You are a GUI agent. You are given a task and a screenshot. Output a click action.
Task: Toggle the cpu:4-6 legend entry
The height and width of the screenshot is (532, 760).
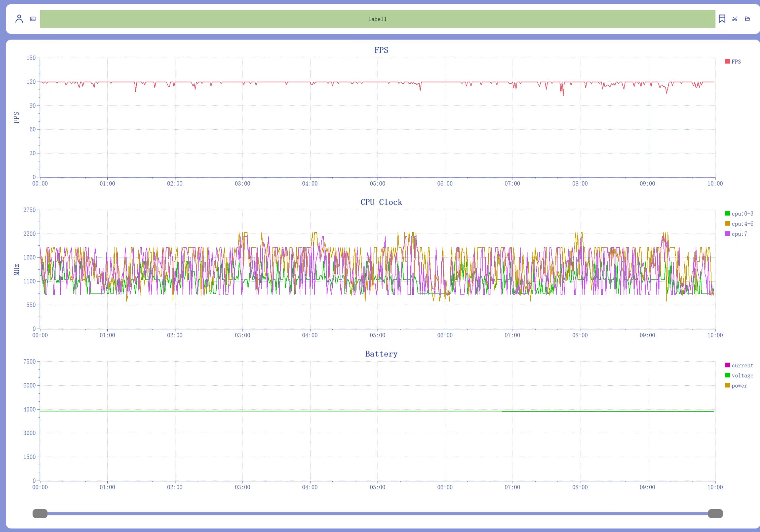739,224
